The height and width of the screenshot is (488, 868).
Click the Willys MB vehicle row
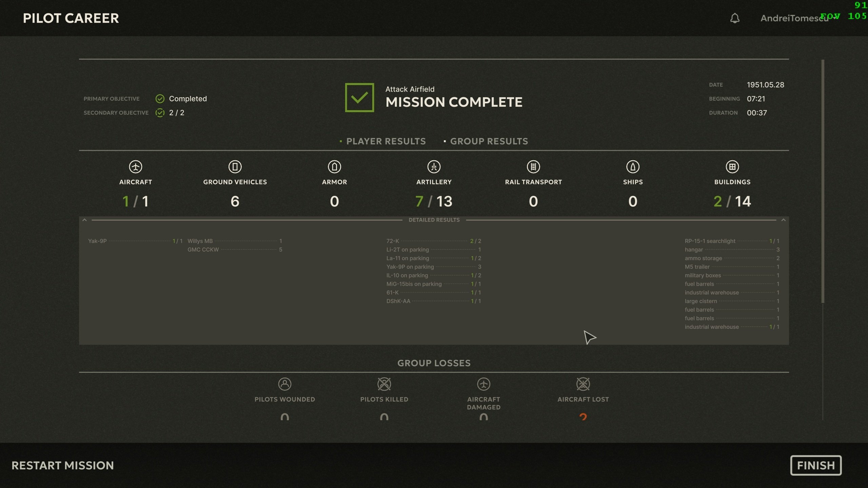(235, 241)
